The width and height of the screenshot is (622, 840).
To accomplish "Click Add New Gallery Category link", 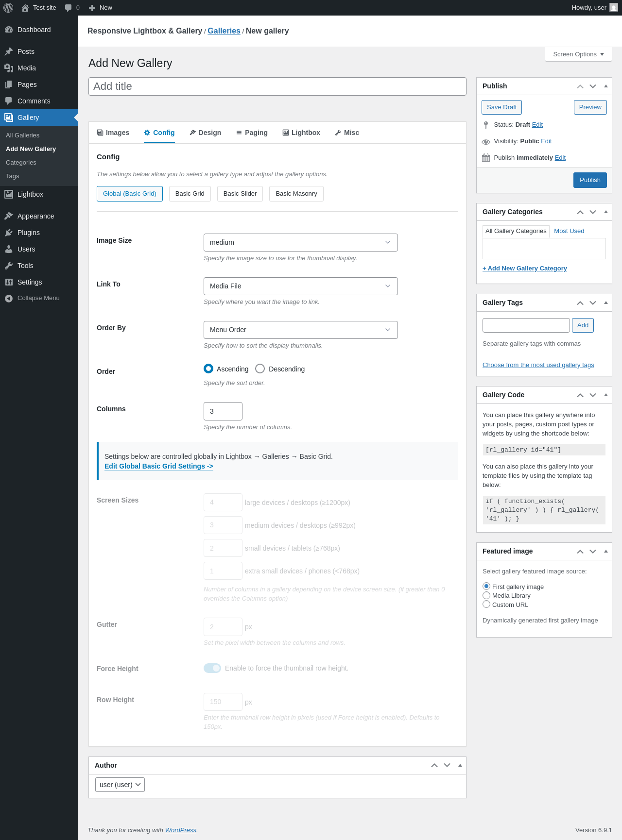I will point(525,269).
